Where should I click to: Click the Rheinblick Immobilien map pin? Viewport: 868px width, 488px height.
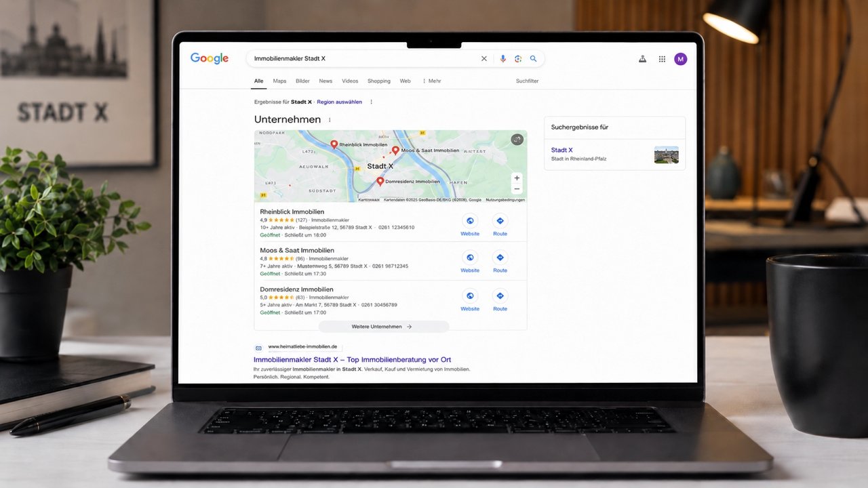pos(334,144)
